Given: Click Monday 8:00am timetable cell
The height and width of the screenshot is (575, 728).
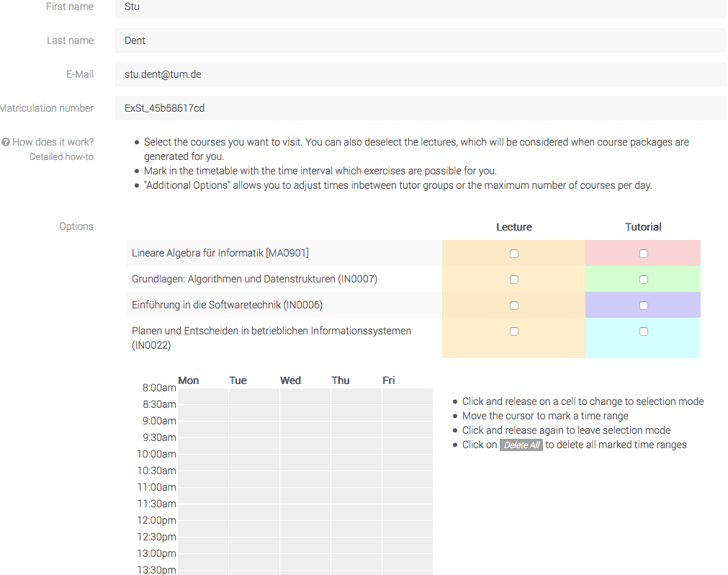Looking at the screenshot, I should (x=203, y=396).
